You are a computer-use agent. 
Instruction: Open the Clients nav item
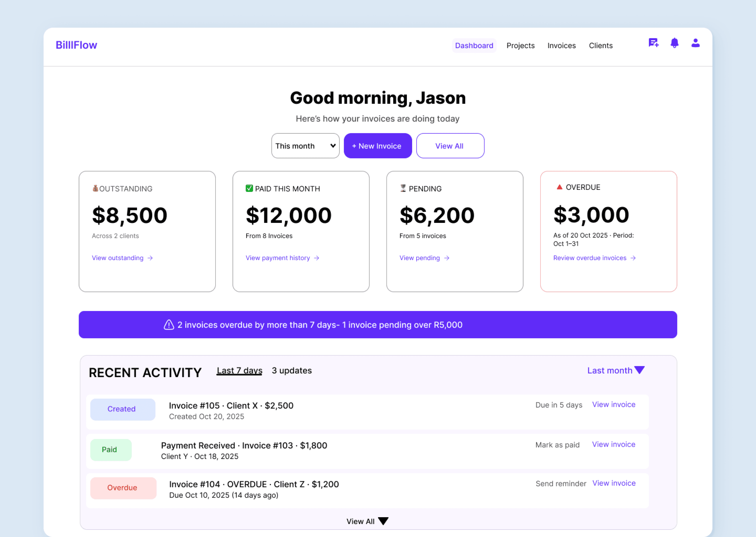pos(601,46)
